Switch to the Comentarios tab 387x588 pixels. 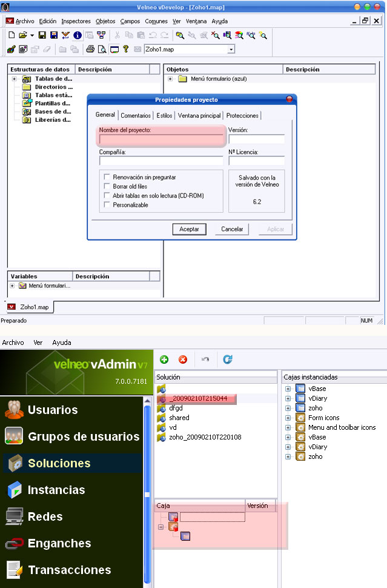pos(136,116)
